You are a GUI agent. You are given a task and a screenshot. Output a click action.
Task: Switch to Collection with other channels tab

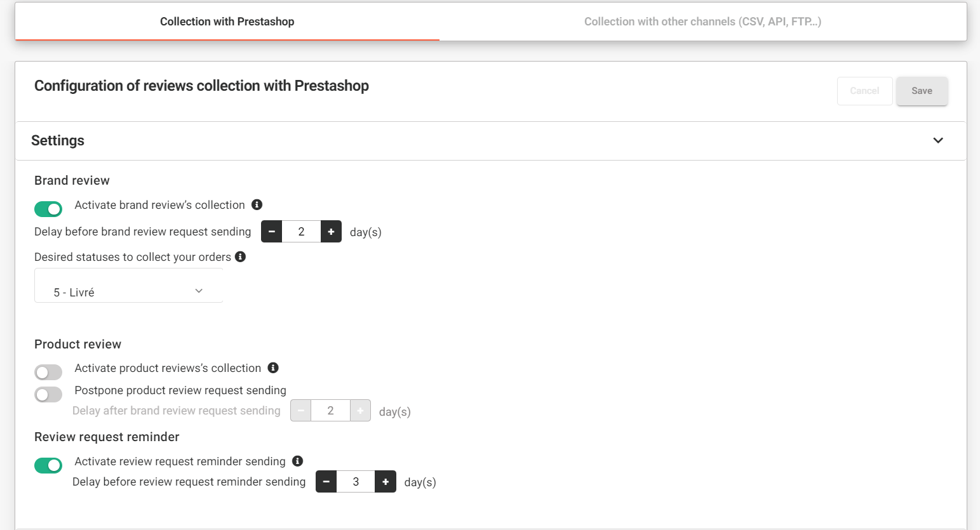(702, 22)
